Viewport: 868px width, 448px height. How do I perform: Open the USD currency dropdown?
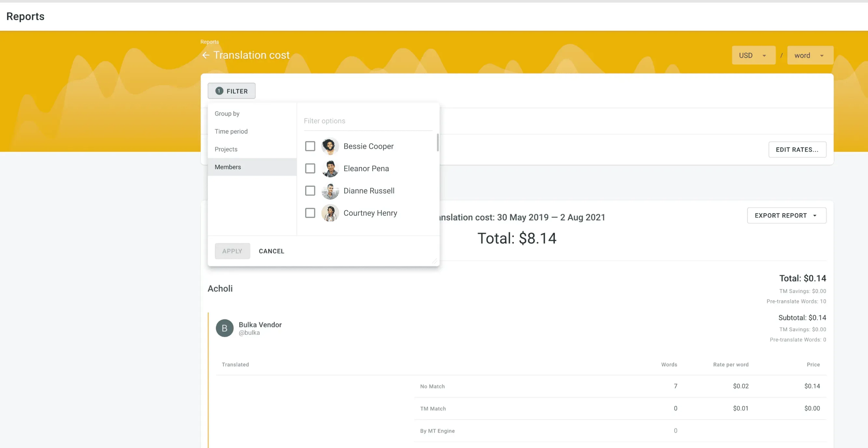pos(753,56)
